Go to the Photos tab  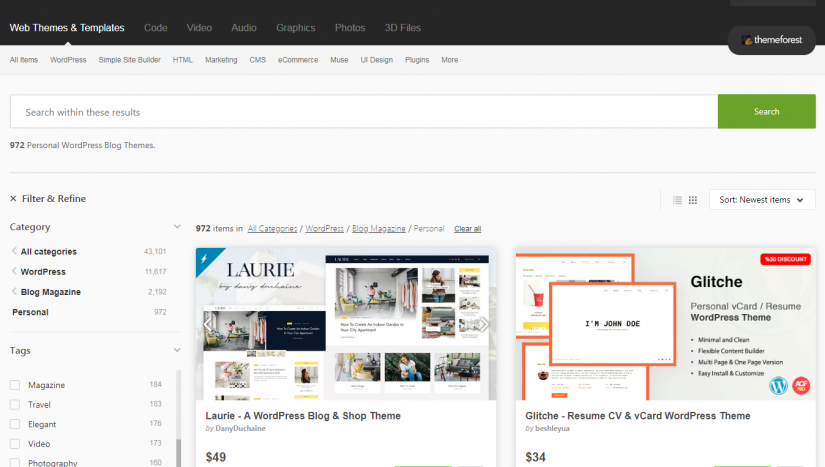pyautogui.click(x=350, y=28)
